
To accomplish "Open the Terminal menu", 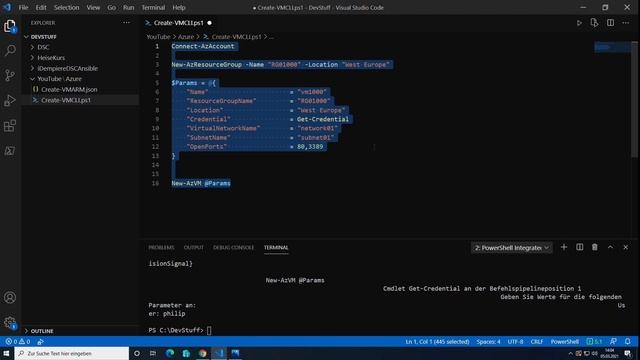I will point(153,7).
